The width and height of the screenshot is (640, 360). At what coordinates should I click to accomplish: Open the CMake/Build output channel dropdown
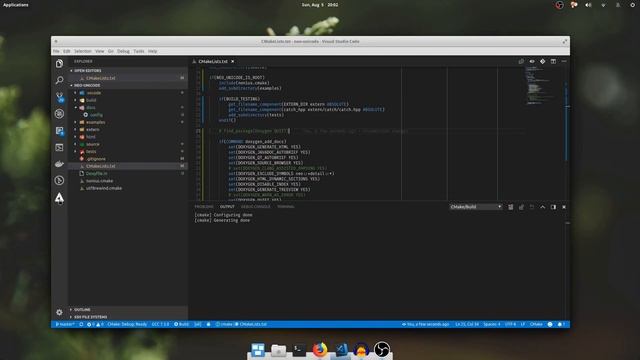coord(476,207)
